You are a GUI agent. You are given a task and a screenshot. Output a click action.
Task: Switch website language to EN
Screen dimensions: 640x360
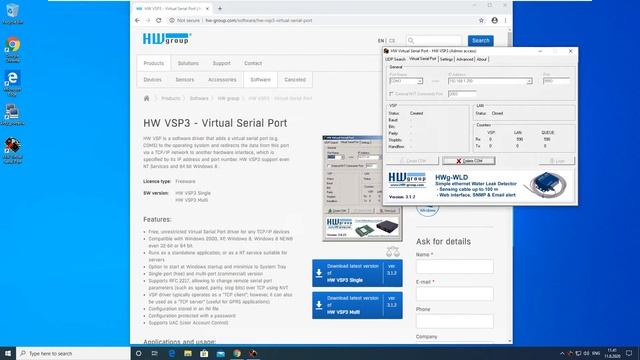coord(381,41)
